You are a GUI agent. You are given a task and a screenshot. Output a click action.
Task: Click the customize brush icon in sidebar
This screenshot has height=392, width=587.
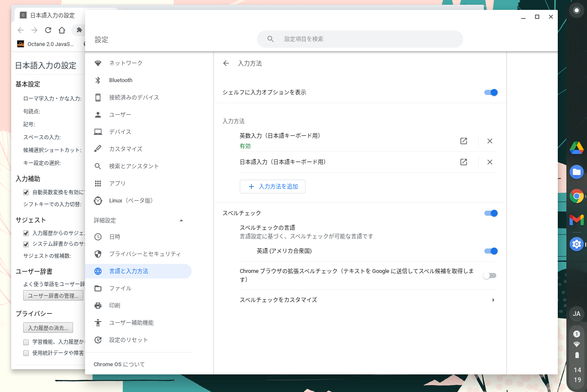98,149
